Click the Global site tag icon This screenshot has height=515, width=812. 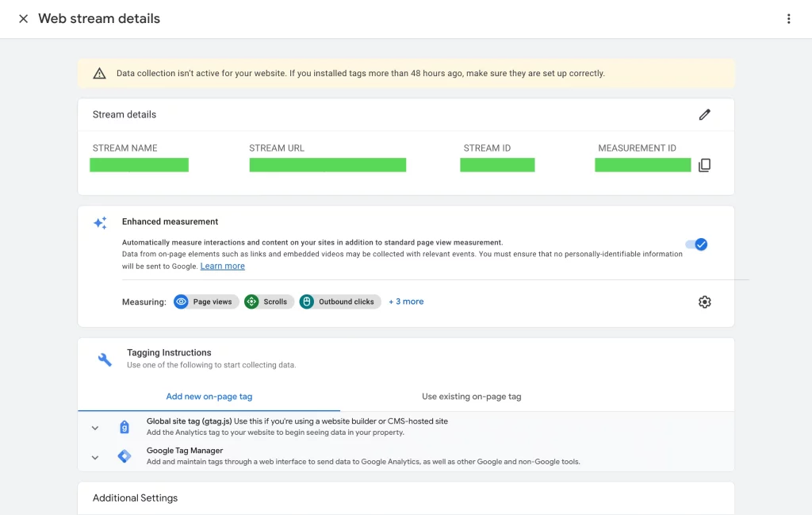click(x=124, y=427)
